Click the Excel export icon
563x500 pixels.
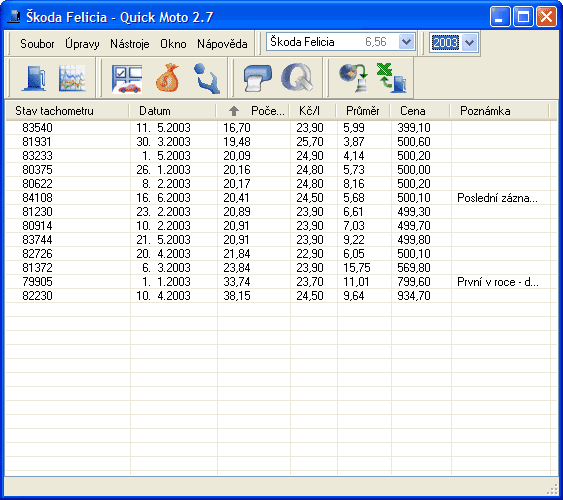click(392, 78)
